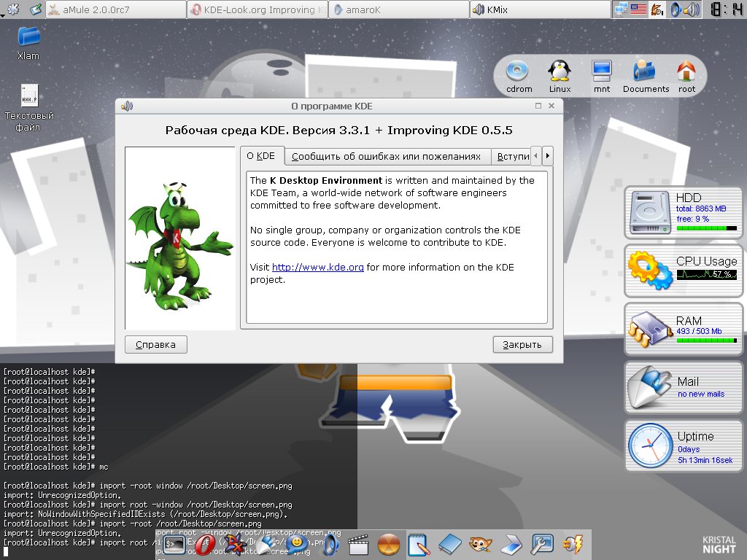Click the RAM usage green bar
This screenshot has height=560, width=747.
click(706, 341)
